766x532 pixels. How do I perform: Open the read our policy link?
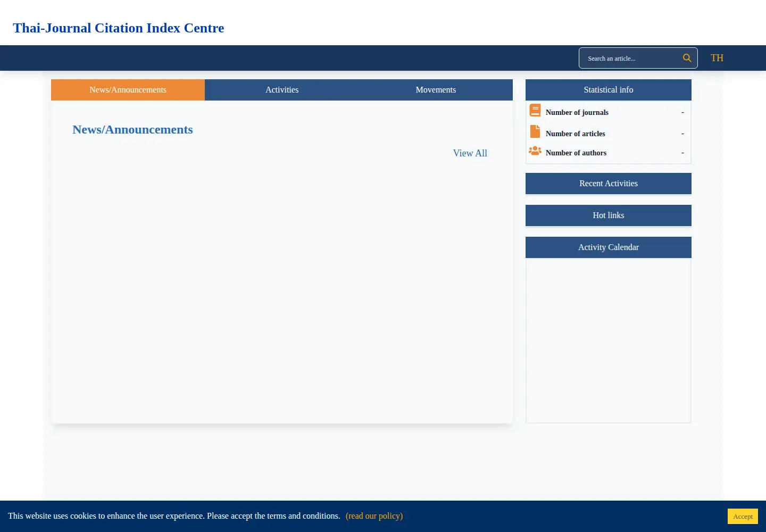(374, 516)
